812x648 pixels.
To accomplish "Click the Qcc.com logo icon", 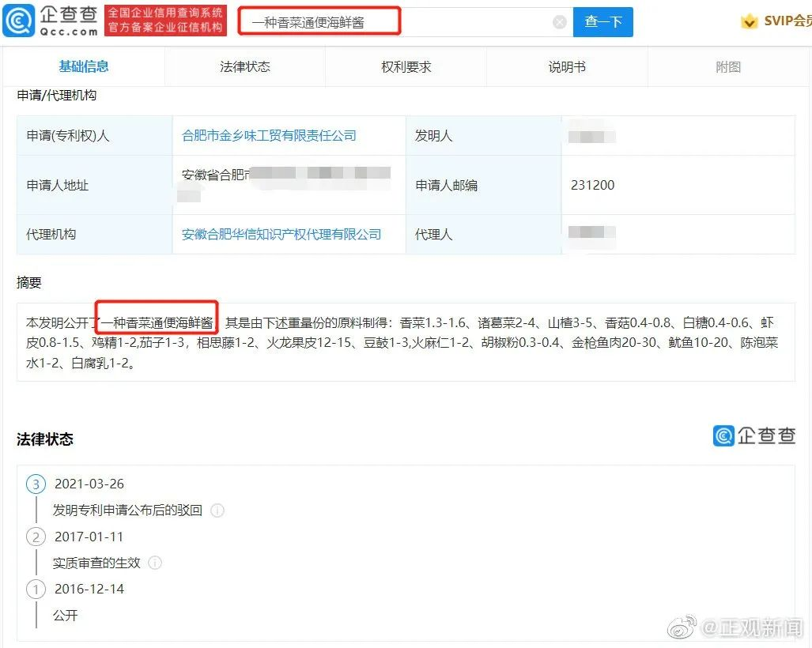I will (x=19, y=21).
